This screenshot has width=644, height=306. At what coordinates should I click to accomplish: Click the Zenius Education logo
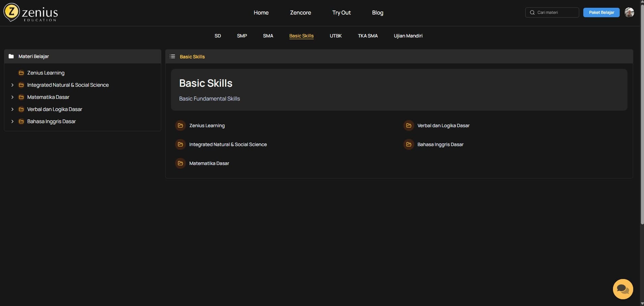click(x=31, y=13)
